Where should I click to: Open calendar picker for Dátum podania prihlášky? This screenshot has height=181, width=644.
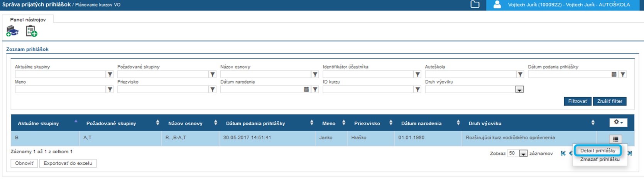click(x=614, y=74)
